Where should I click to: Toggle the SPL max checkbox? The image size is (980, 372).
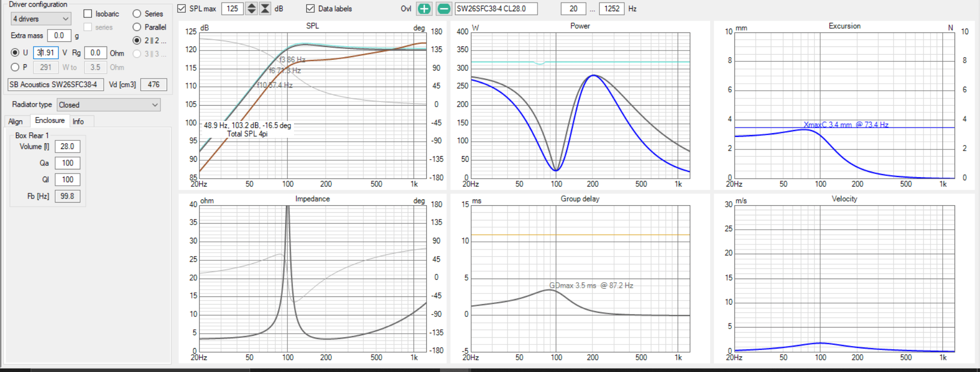pyautogui.click(x=181, y=9)
